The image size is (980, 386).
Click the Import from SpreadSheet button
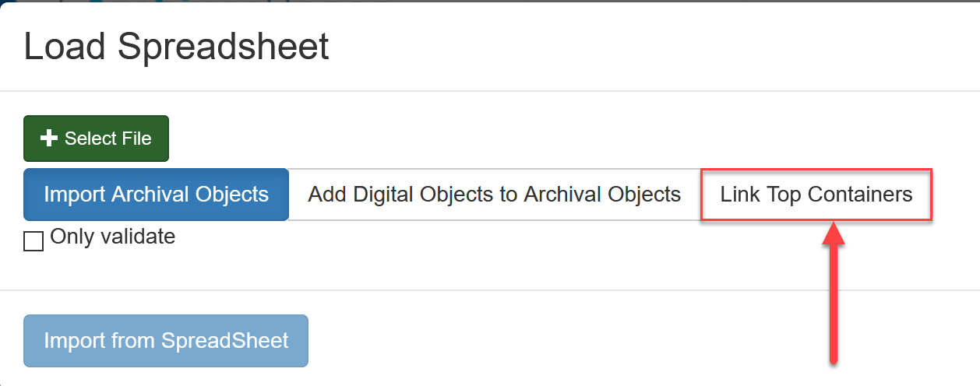[x=166, y=341]
